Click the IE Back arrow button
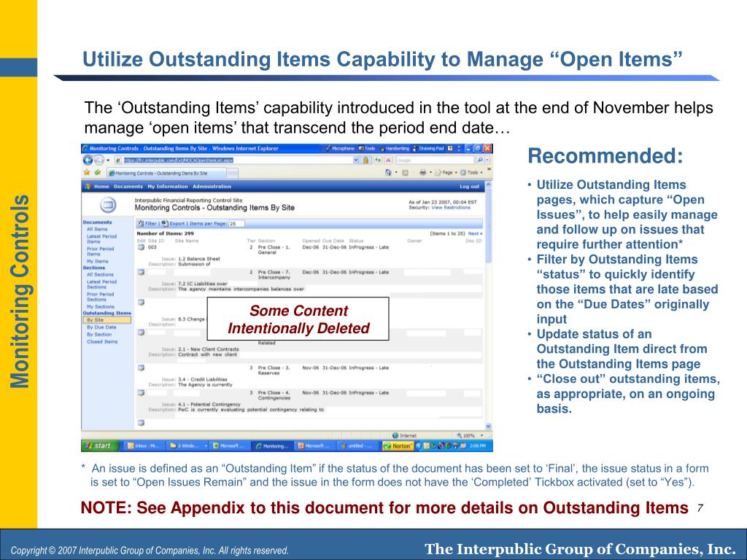 click(x=88, y=160)
